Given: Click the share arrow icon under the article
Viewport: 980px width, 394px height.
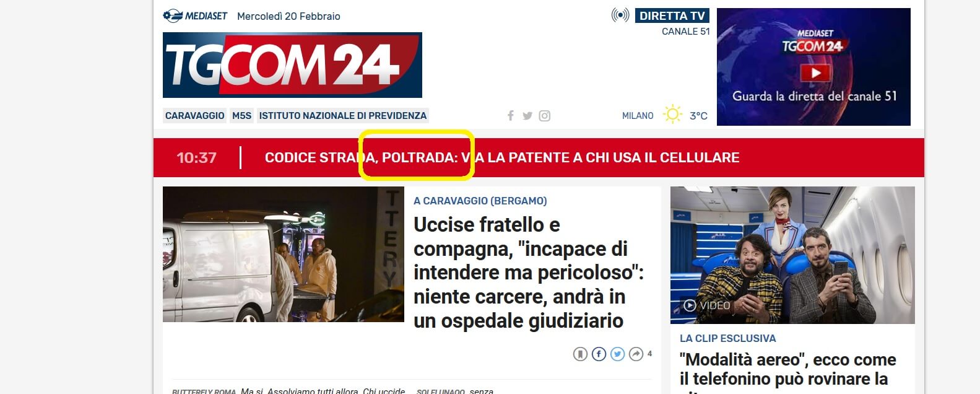Looking at the screenshot, I should [636, 354].
